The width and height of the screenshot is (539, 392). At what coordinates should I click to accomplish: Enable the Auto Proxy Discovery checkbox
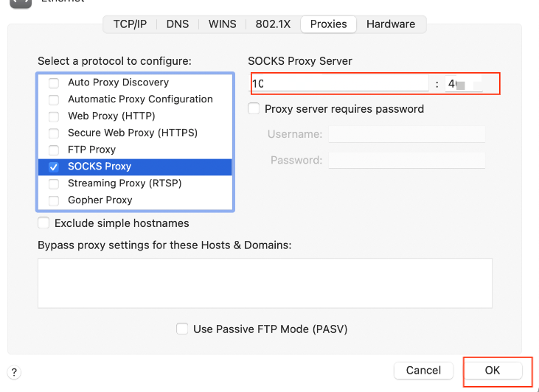tap(54, 83)
